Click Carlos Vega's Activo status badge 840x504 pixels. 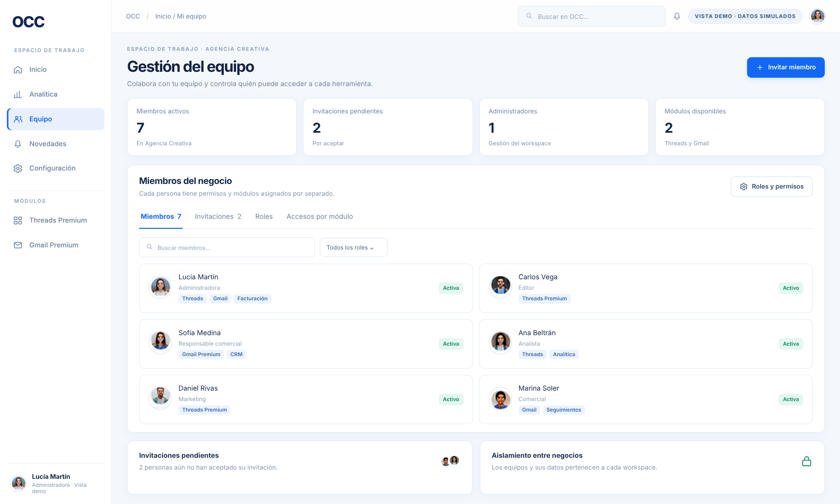pos(791,288)
